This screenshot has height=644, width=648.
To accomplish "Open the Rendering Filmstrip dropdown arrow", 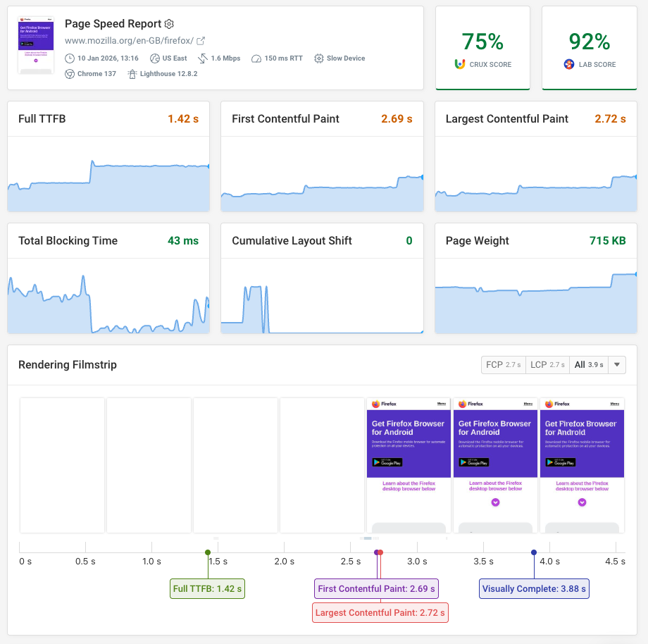I will (616, 365).
